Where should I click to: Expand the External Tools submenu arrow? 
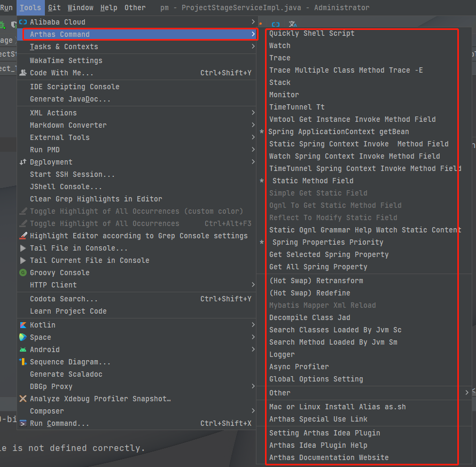point(253,137)
